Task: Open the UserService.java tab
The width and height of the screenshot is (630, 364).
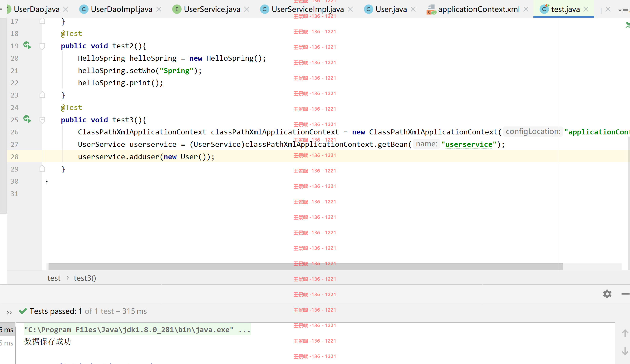Action: point(212,9)
